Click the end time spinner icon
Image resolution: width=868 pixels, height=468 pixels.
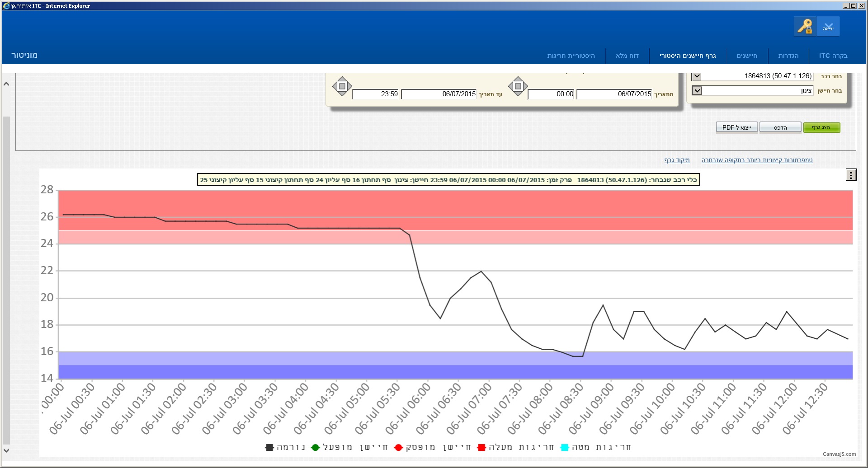point(342,86)
